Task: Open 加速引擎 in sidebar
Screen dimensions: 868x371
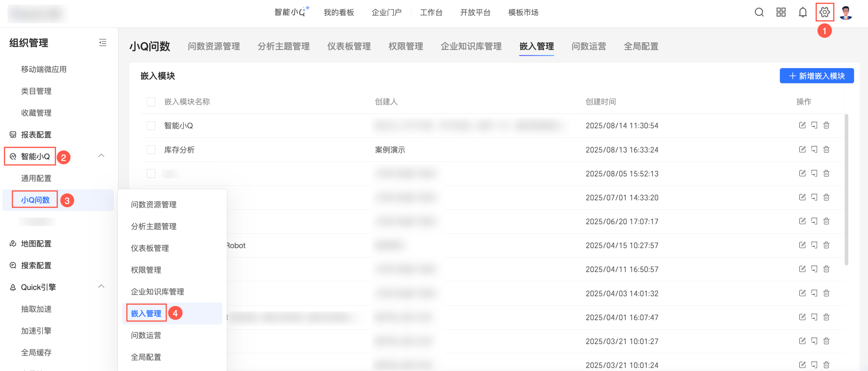Action: tap(36, 331)
